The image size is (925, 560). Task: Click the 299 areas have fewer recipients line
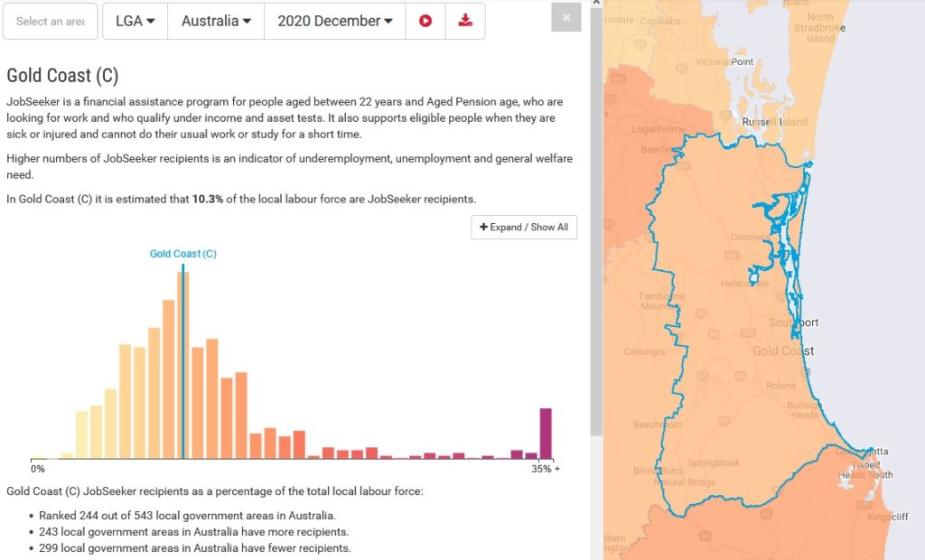195,548
